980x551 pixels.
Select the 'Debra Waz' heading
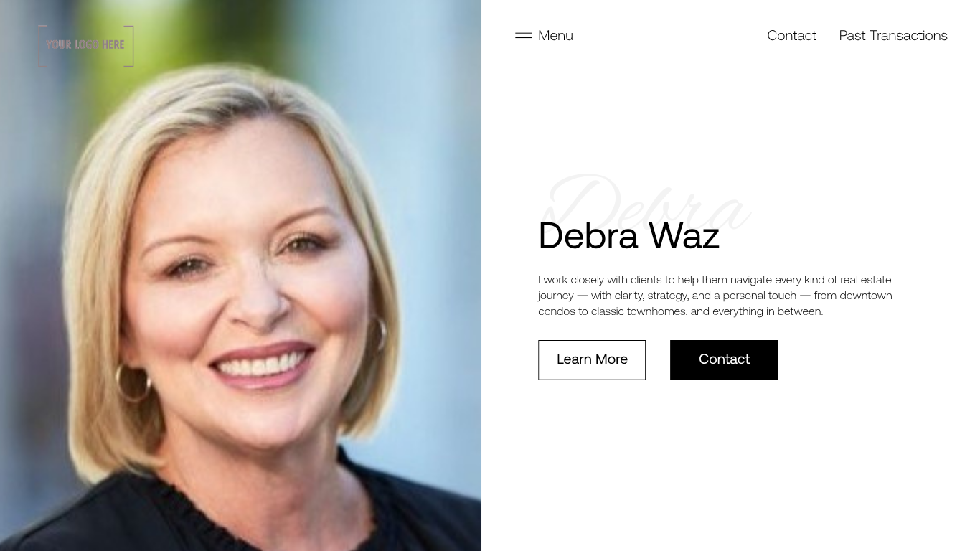pyautogui.click(x=628, y=236)
